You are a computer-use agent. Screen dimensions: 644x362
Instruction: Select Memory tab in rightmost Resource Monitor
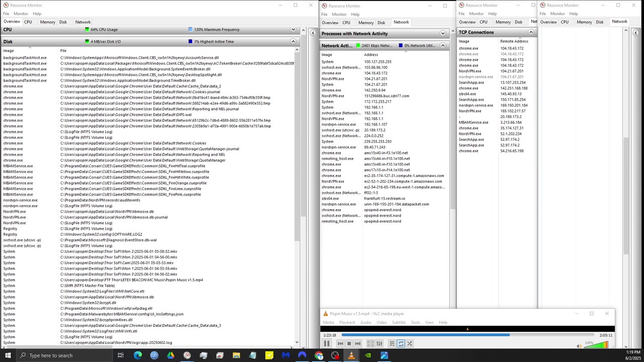click(x=584, y=22)
